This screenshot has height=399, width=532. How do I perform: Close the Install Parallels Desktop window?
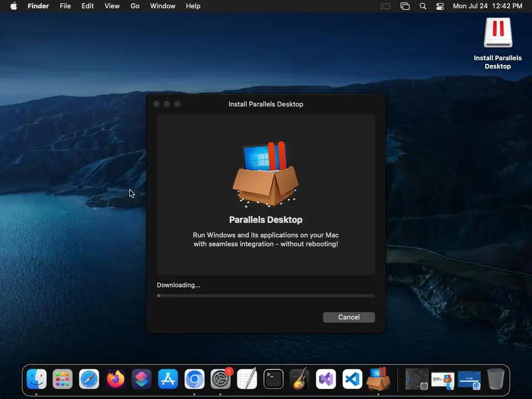(156, 104)
